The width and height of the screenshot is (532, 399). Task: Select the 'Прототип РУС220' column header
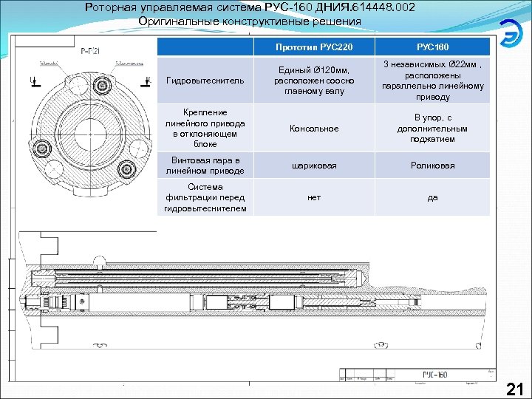[314, 47]
